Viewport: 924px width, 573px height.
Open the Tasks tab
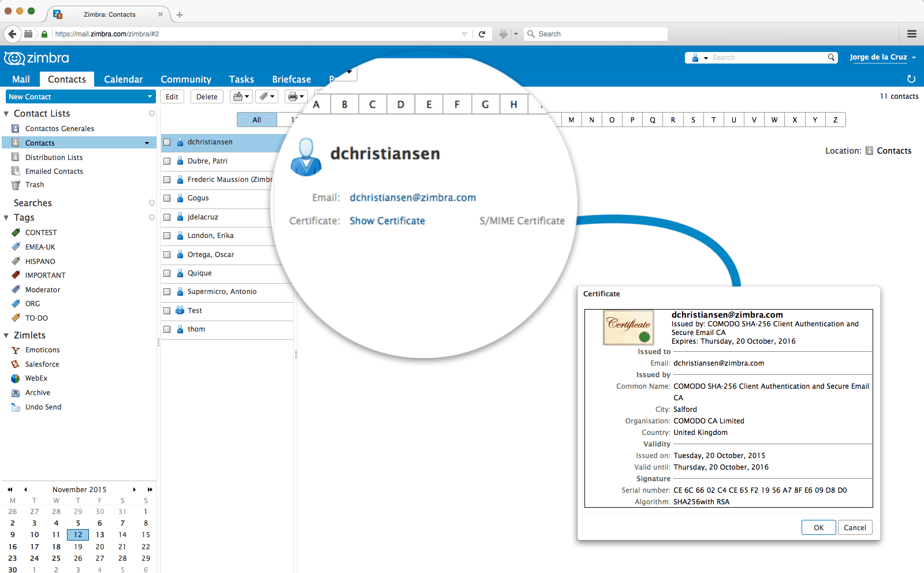click(x=241, y=79)
